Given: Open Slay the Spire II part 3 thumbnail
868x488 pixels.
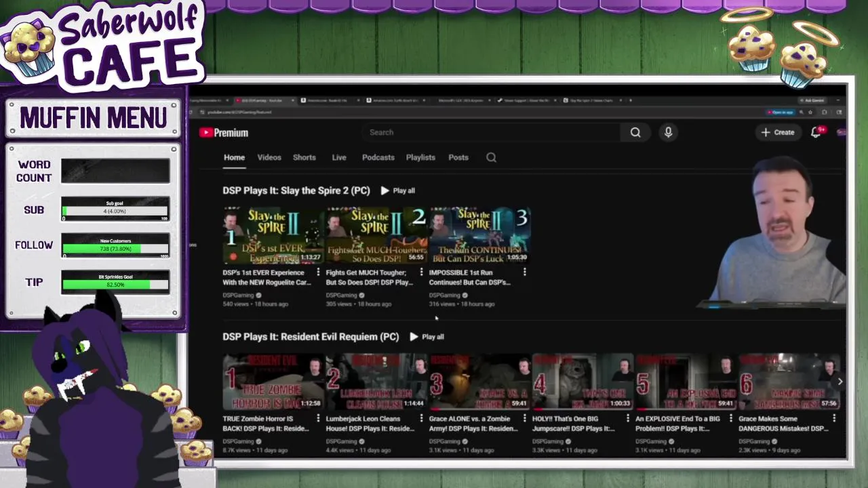Looking at the screenshot, I should point(479,235).
